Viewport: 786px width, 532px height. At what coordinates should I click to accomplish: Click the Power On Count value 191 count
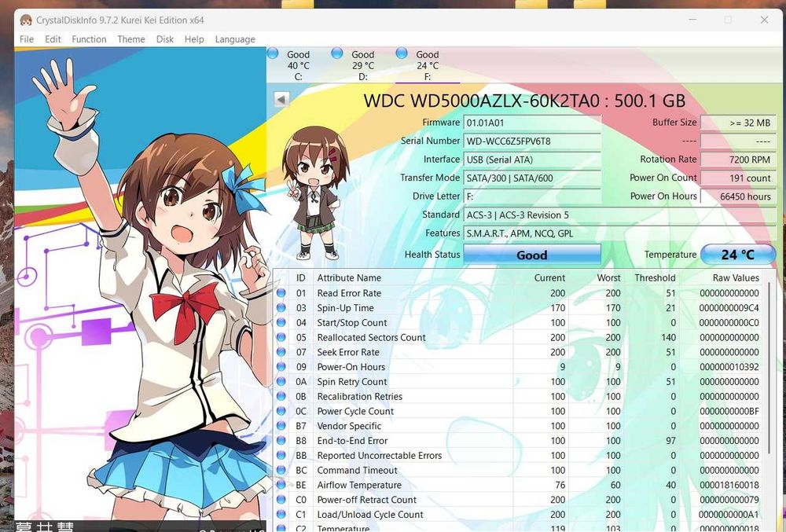[x=737, y=178]
